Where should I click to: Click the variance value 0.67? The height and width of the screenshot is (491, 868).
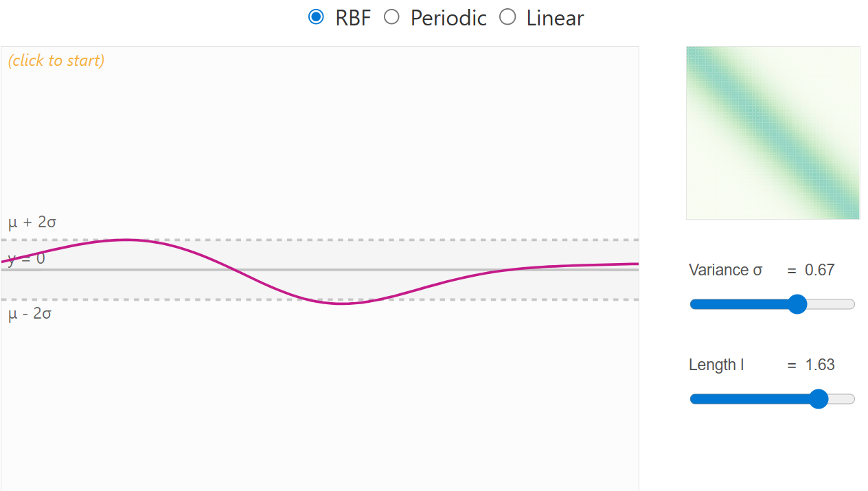(x=820, y=270)
